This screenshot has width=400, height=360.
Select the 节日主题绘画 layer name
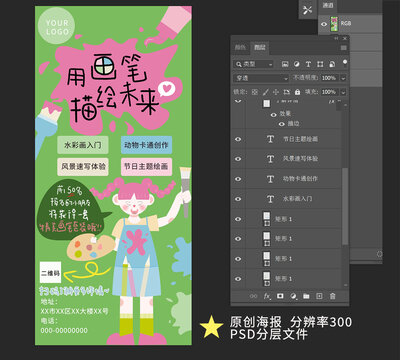click(x=300, y=139)
